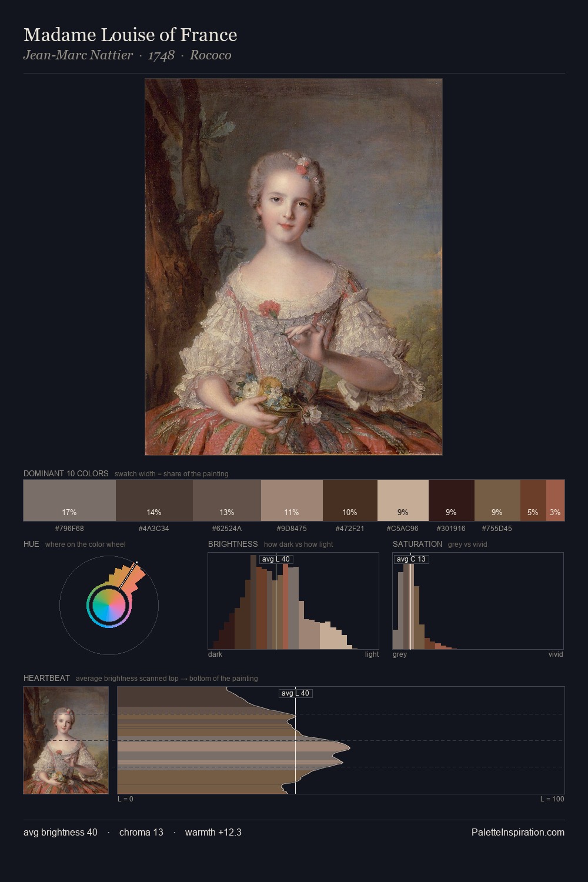Click the hex code '#796F68'
This screenshot has height=882, width=588.
[x=69, y=528]
